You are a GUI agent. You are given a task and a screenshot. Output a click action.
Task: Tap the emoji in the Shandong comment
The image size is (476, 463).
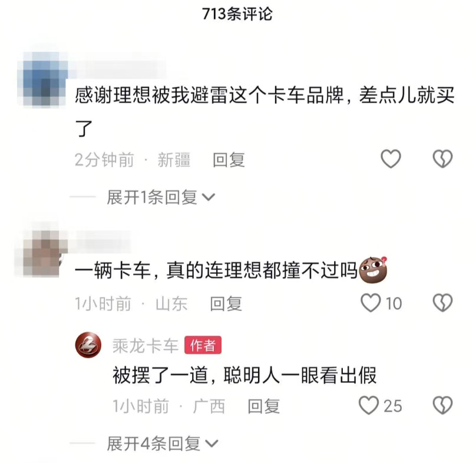point(373,270)
